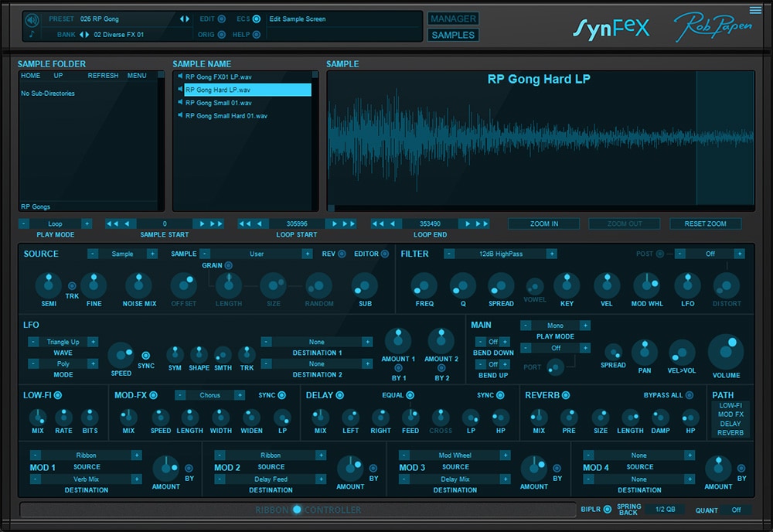Viewport: 773px width, 532px height.
Task: Switch to the MANAGER tab
Action: (453, 19)
